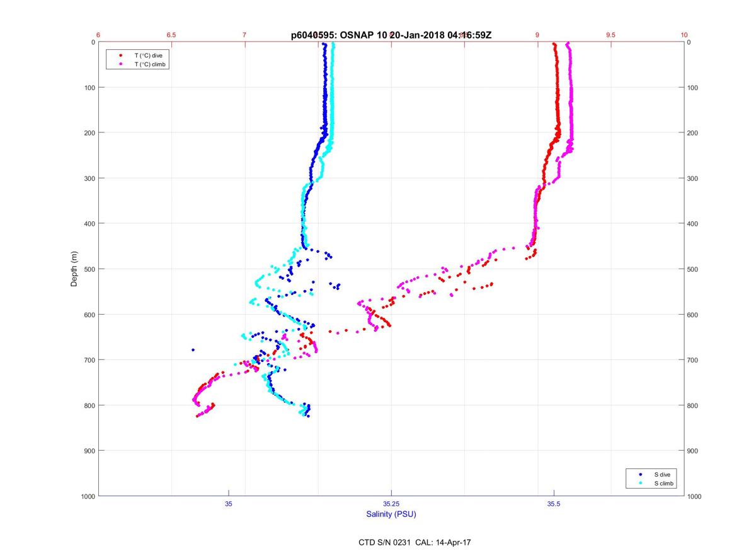Click the temperature tick label 6.5
The height and width of the screenshot is (558, 756).
pyautogui.click(x=171, y=35)
